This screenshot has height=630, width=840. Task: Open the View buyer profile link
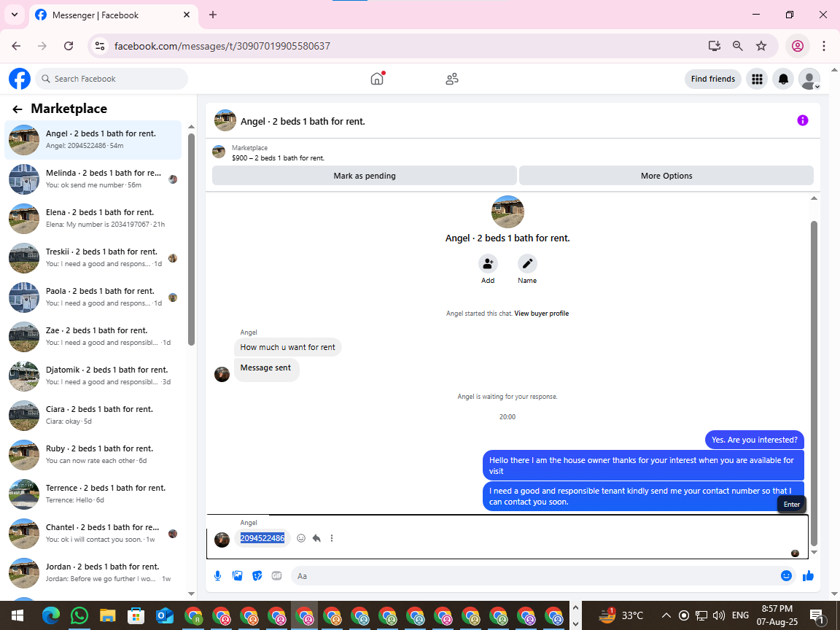pos(542,314)
